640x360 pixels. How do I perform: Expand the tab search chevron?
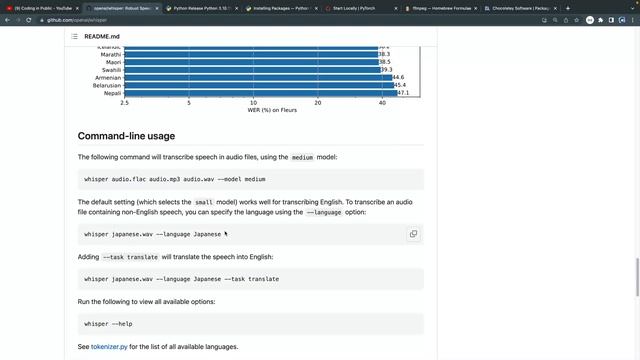pos(632,8)
